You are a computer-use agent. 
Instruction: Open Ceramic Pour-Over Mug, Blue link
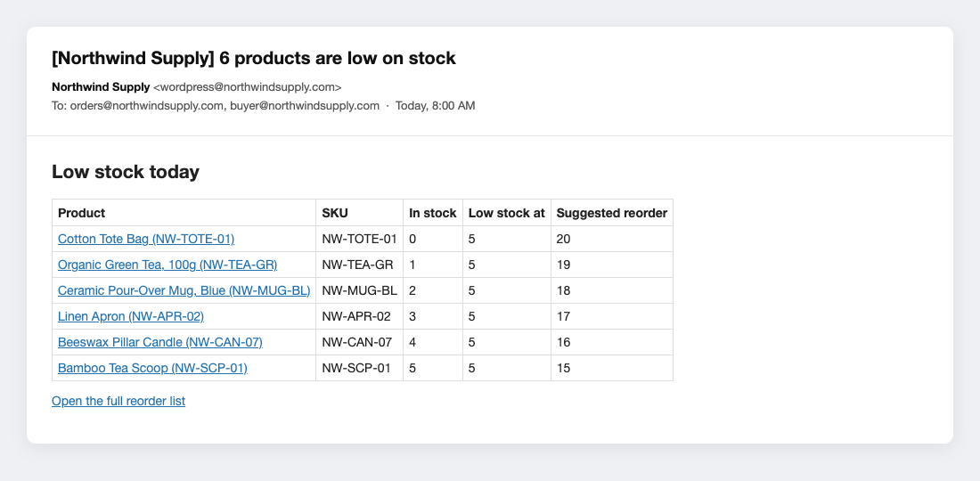tap(184, 290)
